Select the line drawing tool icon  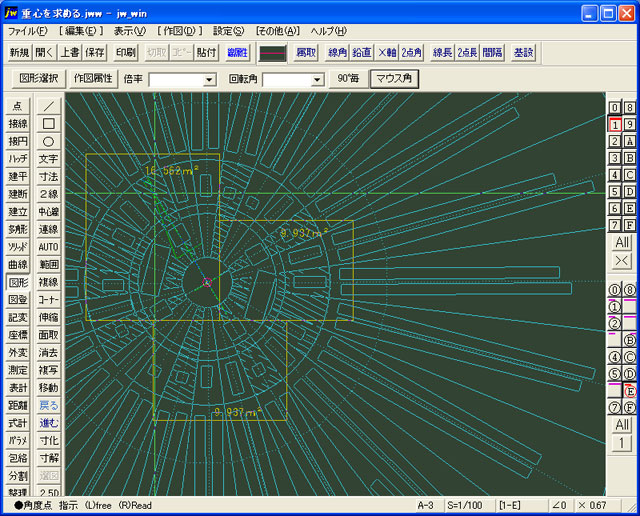pos(48,106)
